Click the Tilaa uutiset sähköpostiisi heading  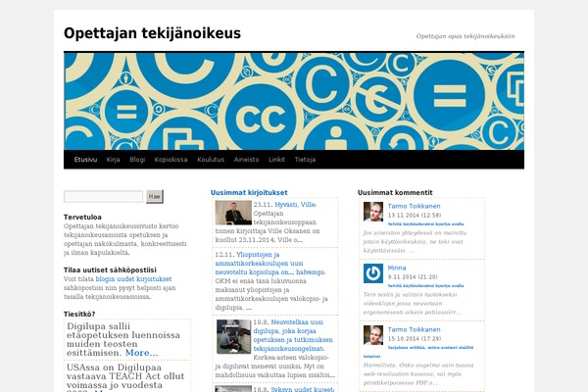(110, 270)
